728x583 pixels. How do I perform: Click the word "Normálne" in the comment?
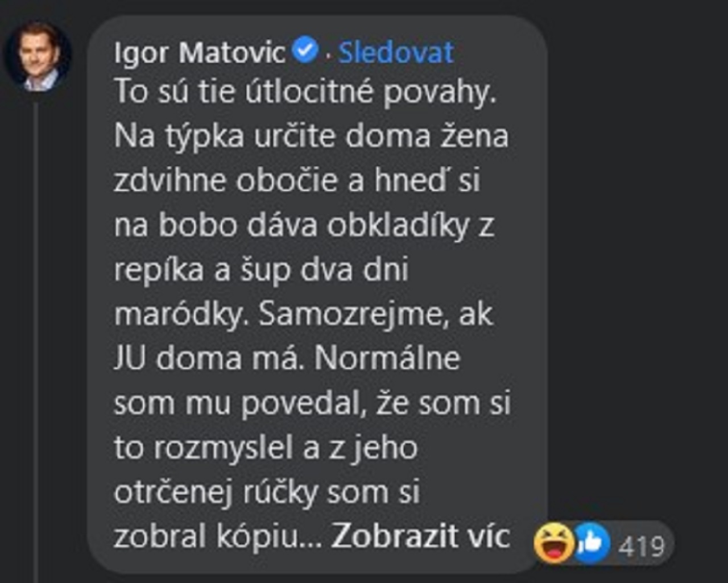(387, 359)
